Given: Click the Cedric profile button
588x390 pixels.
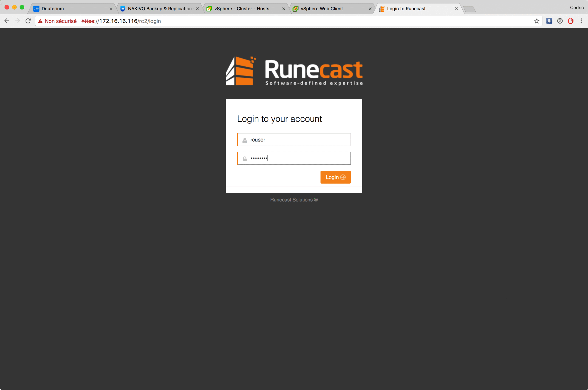Looking at the screenshot, I should (x=577, y=8).
